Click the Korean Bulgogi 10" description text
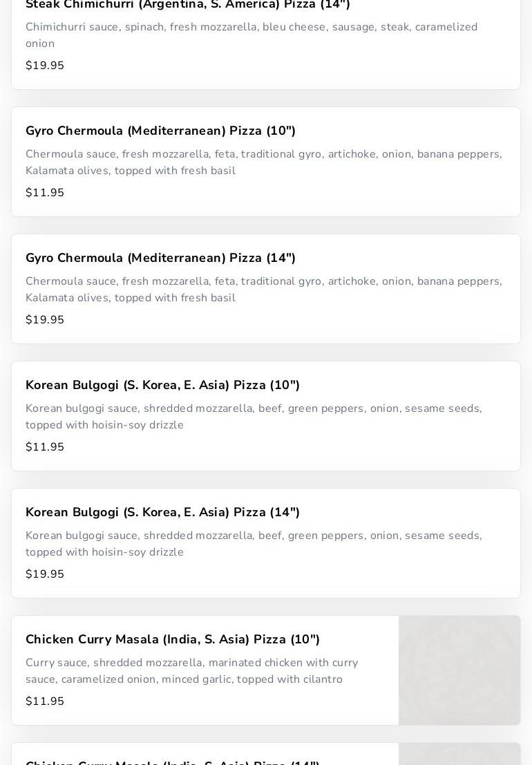The height and width of the screenshot is (765, 532). [254, 417]
